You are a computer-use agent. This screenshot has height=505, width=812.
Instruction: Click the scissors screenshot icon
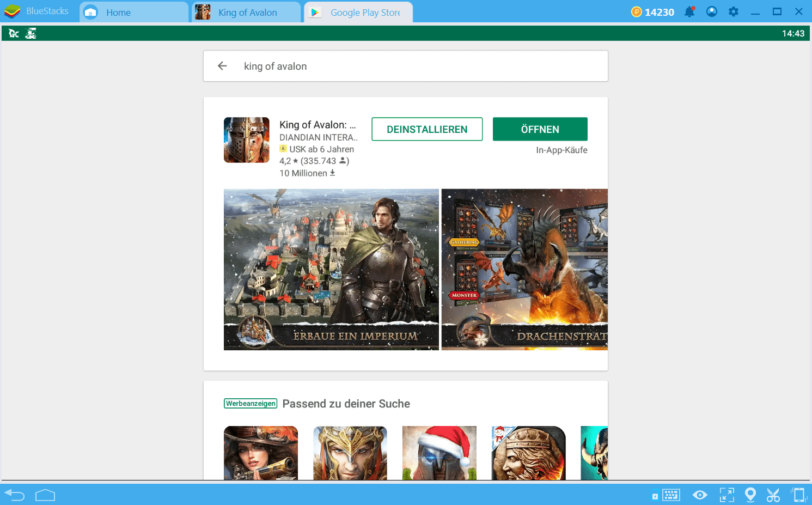pos(773,495)
